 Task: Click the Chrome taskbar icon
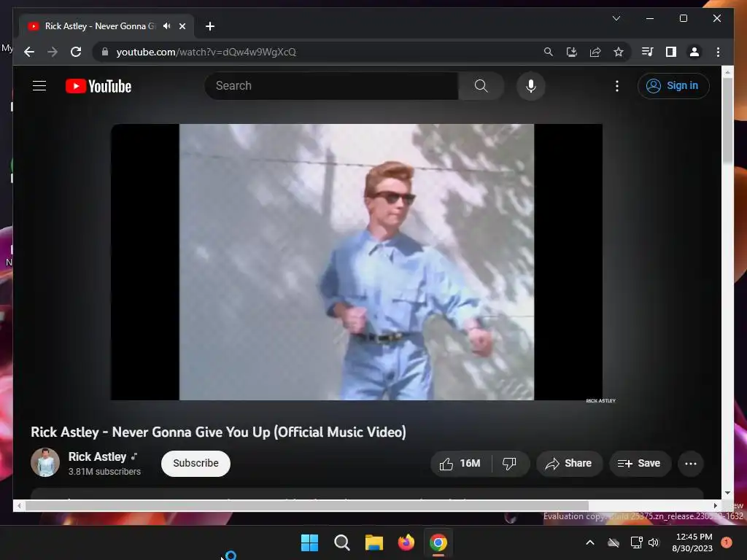(x=438, y=542)
